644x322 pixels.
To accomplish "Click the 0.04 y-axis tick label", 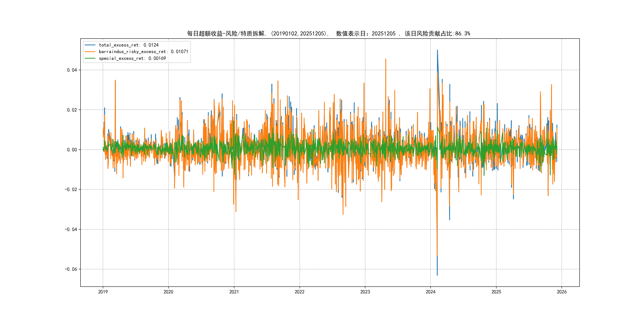I will point(72,70).
